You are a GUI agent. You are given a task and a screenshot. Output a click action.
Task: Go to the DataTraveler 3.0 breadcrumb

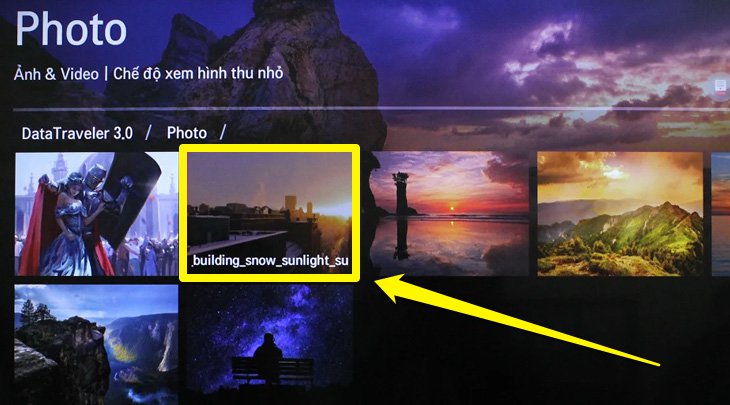click(x=77, y=134)
